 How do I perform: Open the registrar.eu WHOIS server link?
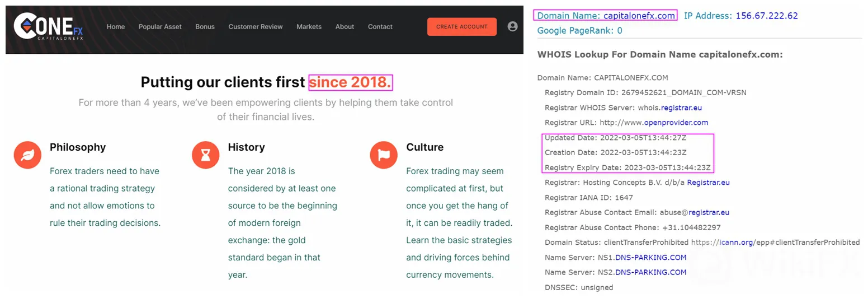click(682, 108)
